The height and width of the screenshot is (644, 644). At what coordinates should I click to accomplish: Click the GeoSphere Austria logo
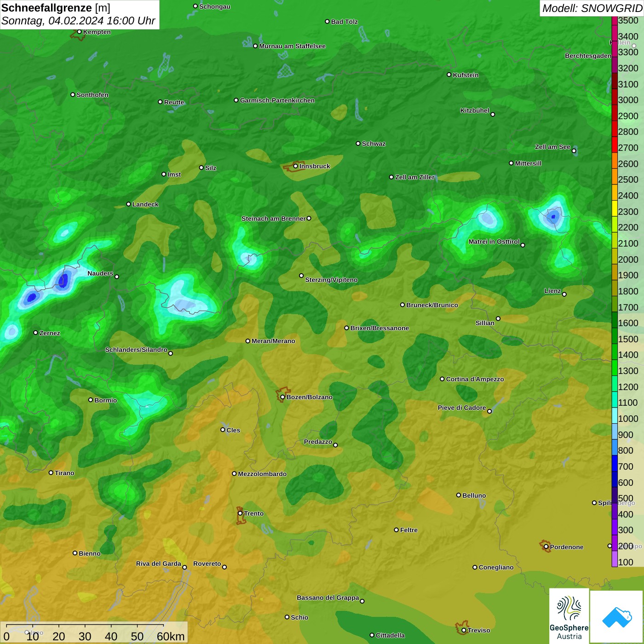[x=569, y=616]
